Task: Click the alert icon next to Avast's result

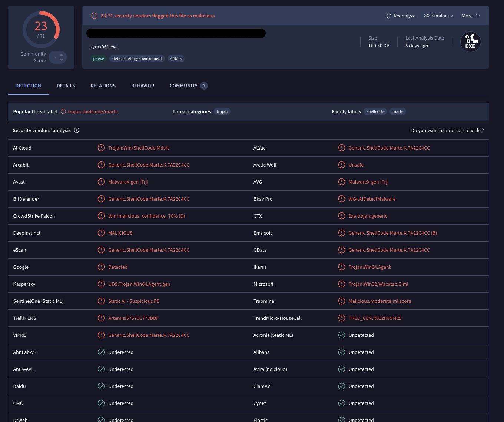Action: [x=101, y=182]
